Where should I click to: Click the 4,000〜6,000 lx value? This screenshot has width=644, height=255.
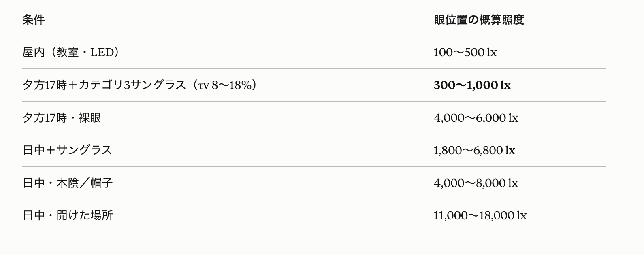point(476,118)
